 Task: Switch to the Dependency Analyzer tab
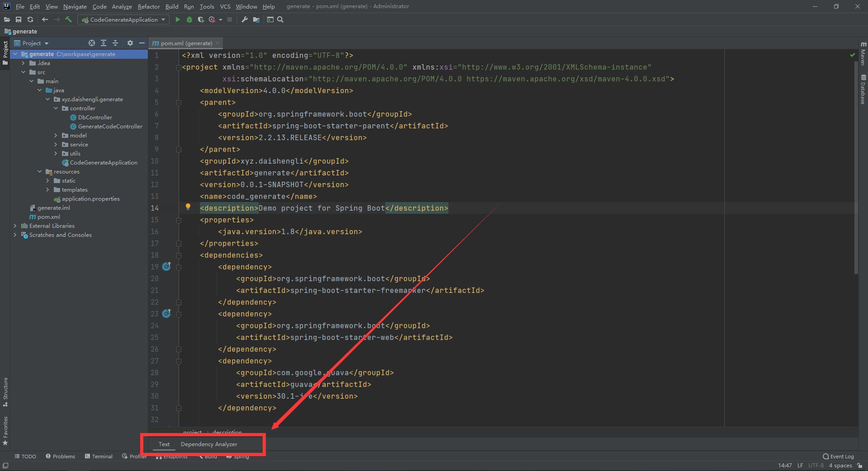209,444
